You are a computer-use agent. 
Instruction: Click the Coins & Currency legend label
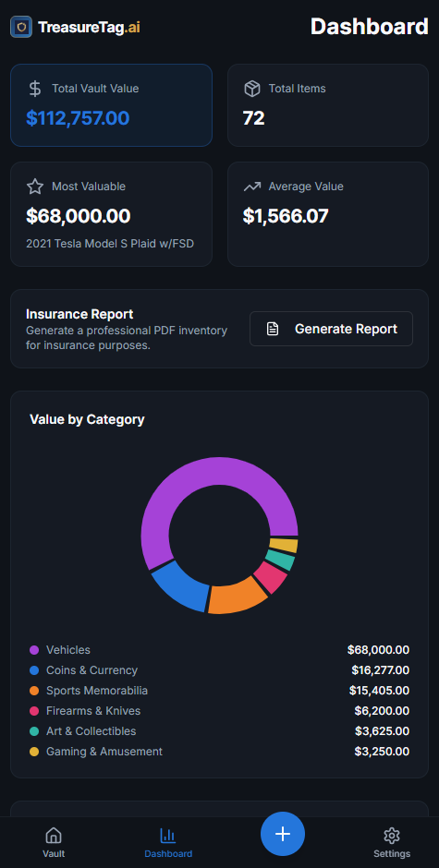[92, 670]
